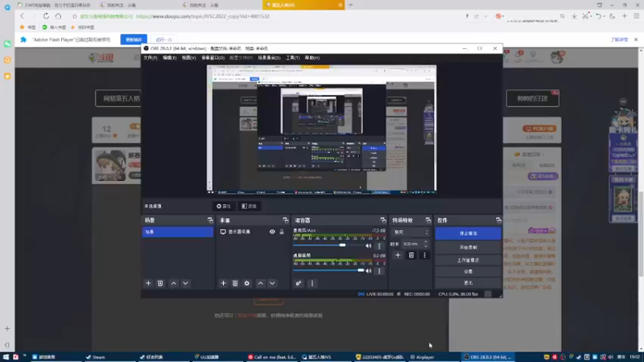This screenshot has width=644, height=362.
Task: Click the exit button in Controls
Action: pos(469,283)
